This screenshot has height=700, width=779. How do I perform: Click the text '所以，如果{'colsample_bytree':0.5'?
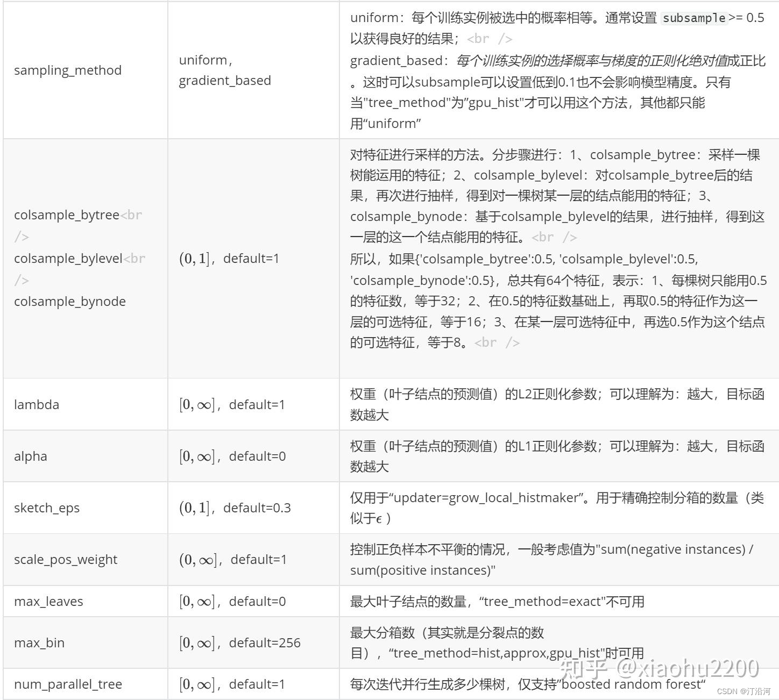[452, 259]
